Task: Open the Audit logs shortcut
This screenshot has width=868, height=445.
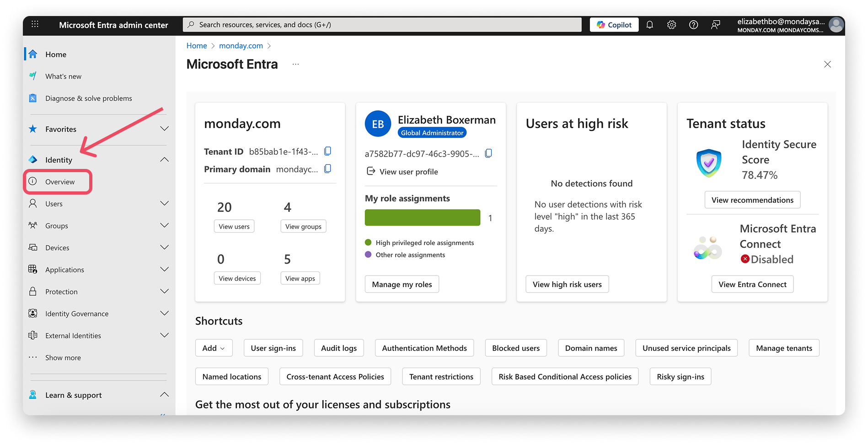Action: pos(339,348)
